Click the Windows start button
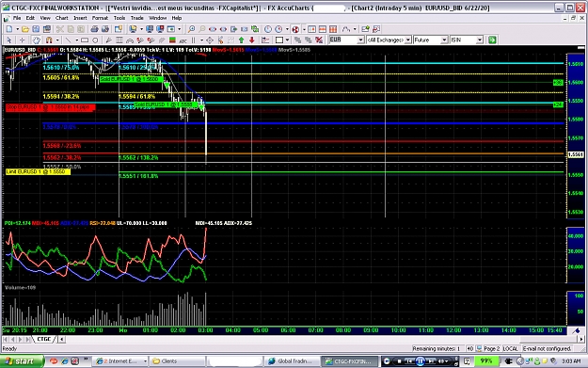Image resolution: width=588 pixels, height=368 pixels. pyautogui.click(x=22, y=360)
